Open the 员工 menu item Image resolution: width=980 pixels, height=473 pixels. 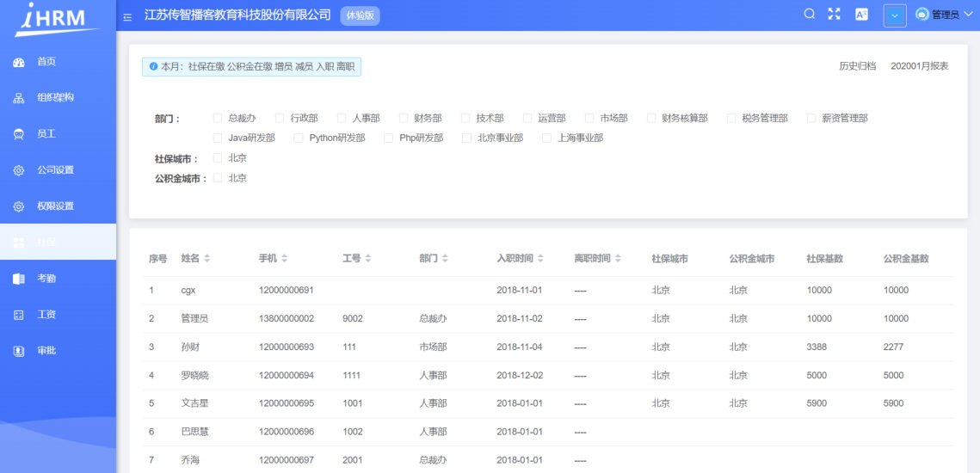coord(59,134)
